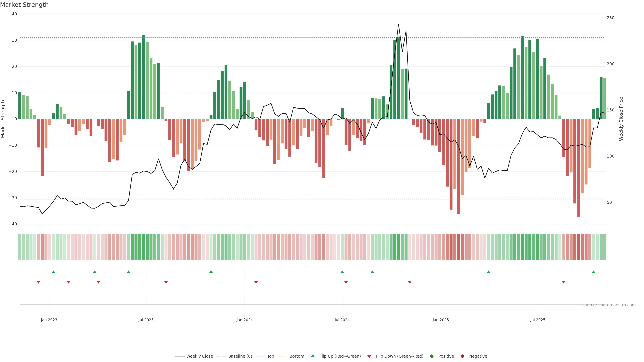Click the Jul 2024 x-axis label

(x=342, y=320)
